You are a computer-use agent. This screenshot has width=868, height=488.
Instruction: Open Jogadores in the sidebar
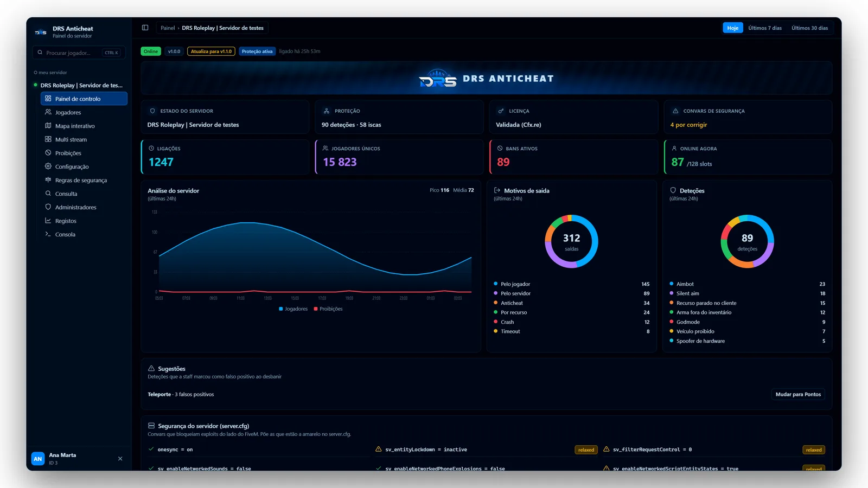tap(84, 112)
